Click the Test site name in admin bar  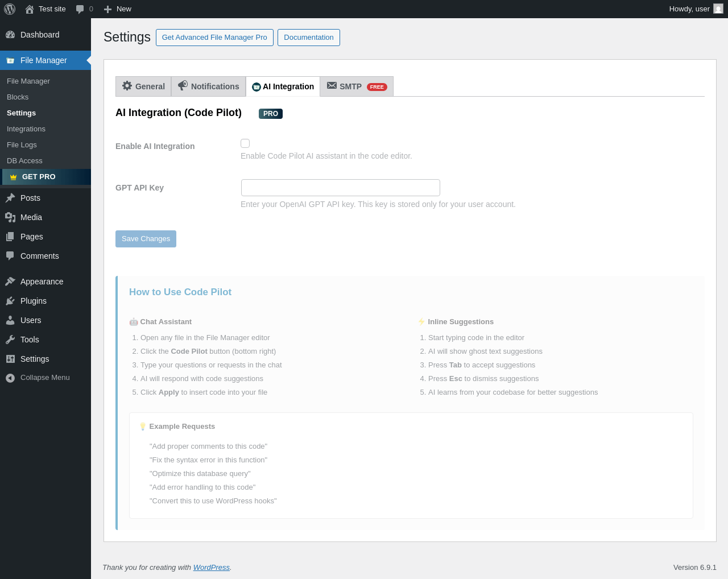(52, 9)
